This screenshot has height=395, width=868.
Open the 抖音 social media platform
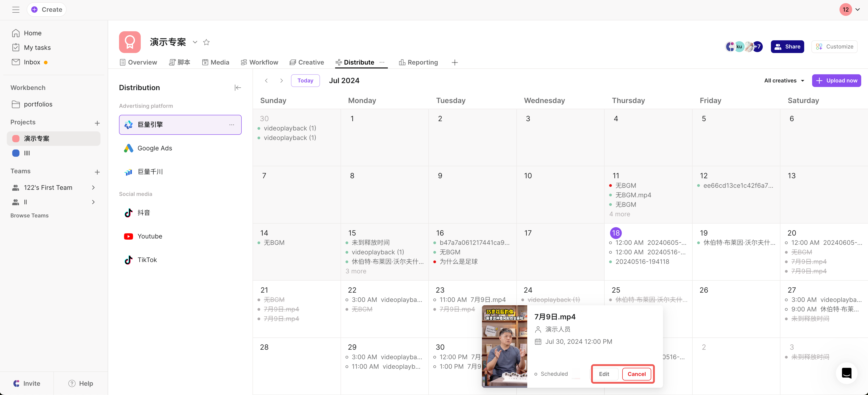[x=143, y=212]
